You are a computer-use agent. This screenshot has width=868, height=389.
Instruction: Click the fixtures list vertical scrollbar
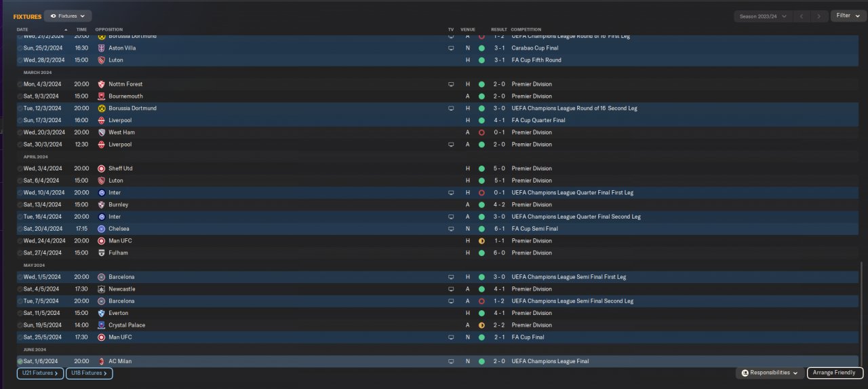pyautogui.click(x=860, y=312)
